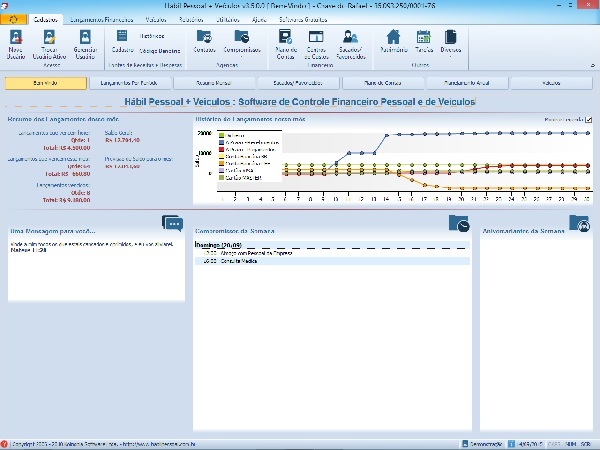This screenshot has width=600, height=450.
Task: Open the Ajuda ribbon tab
Action: click(259, 20)
